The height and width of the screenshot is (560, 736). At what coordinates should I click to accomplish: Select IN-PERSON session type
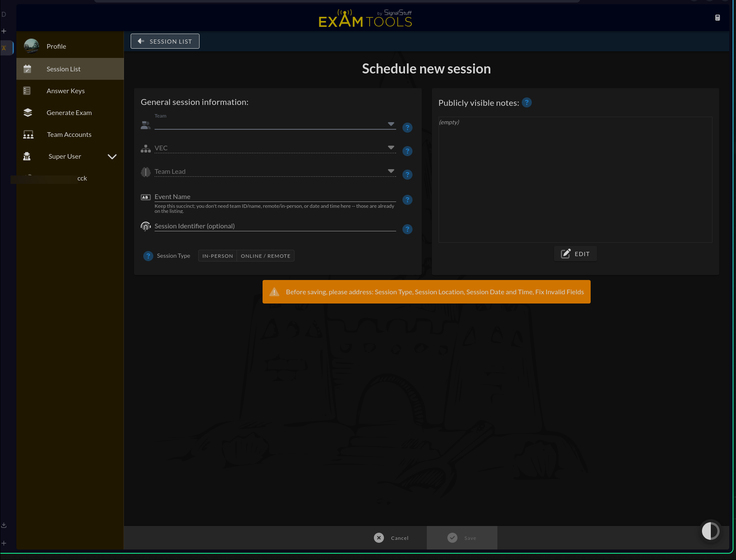pos(218,256)
